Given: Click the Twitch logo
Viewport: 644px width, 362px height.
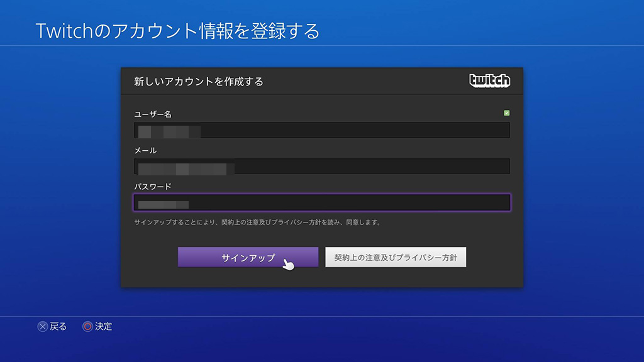Looking at the screenshot, I should (x=489, y=80).
